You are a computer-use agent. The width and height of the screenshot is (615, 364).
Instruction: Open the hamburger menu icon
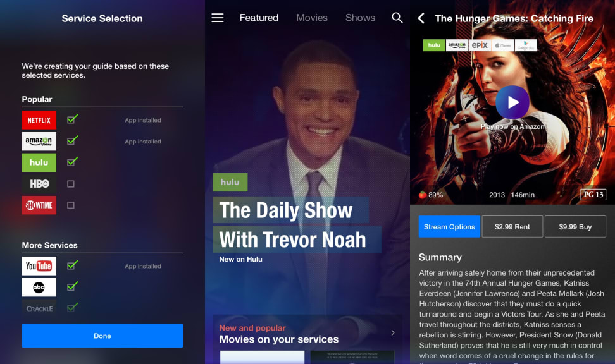[217, 18]
